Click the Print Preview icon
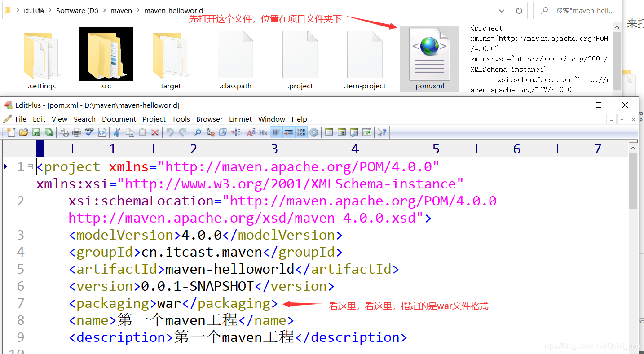644x354 pixels. click(x=64, y=132)
